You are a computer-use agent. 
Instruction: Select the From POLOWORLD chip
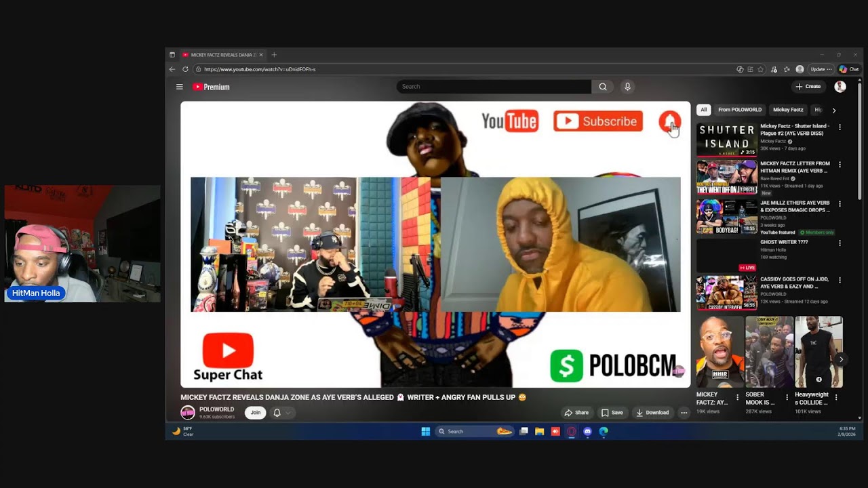pos(740,110)
